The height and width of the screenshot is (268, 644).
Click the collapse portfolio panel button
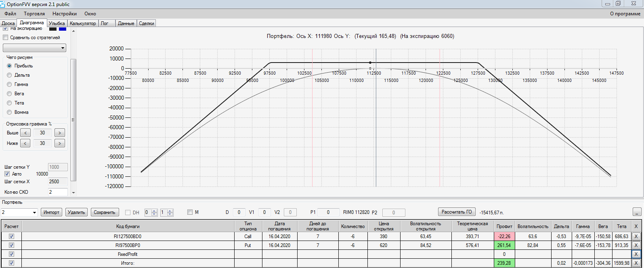coord(637,212)
